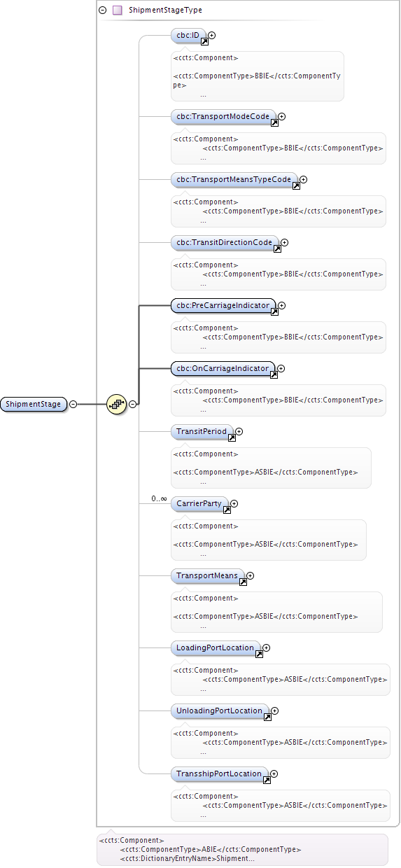Select the sequence compositor icon
This screenshot has height=868, width=401.
point(116,404)
